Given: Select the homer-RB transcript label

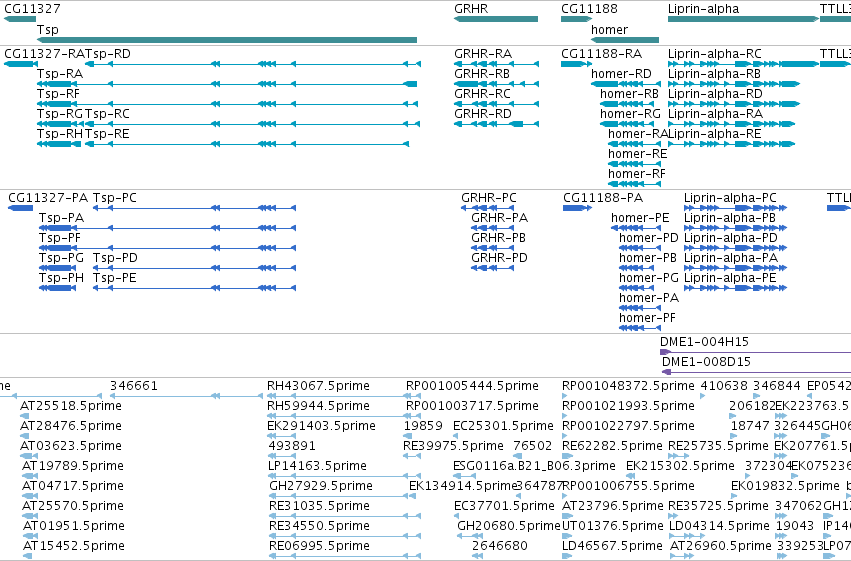Looking at the screenshot, I should coord(630,94).
